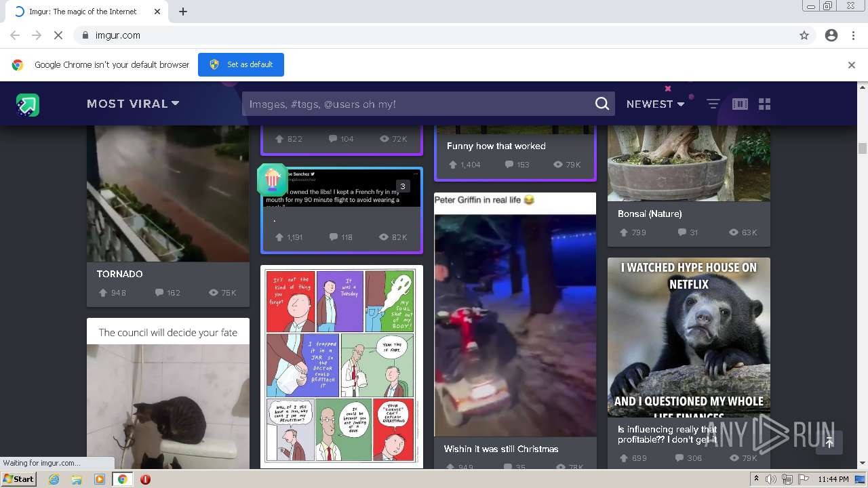Click the taskbar clock 11:44 PM

point(833,479)
